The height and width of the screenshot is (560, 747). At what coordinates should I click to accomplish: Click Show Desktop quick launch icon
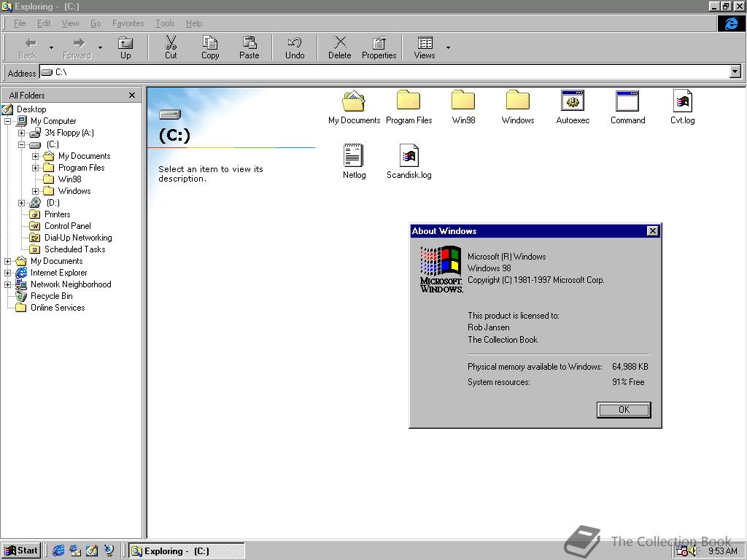(x=92, y=551)
